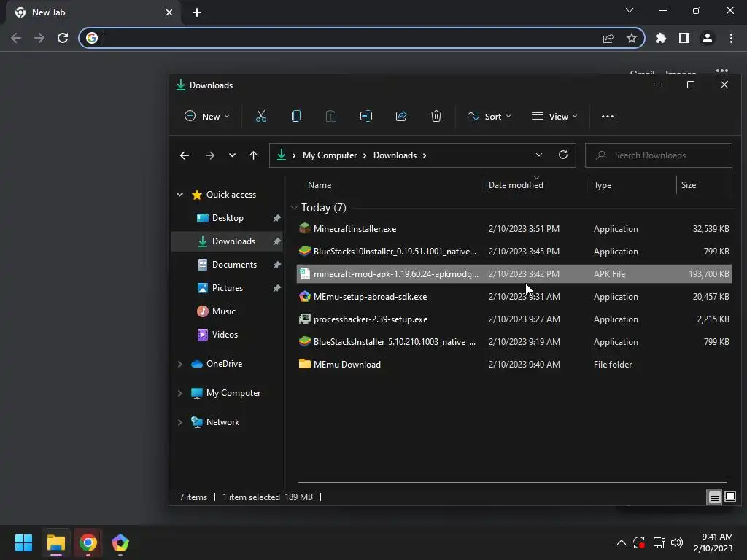Select Pictures in Quick access
This screenshot has width=747, height=560.
coord(227,287)
